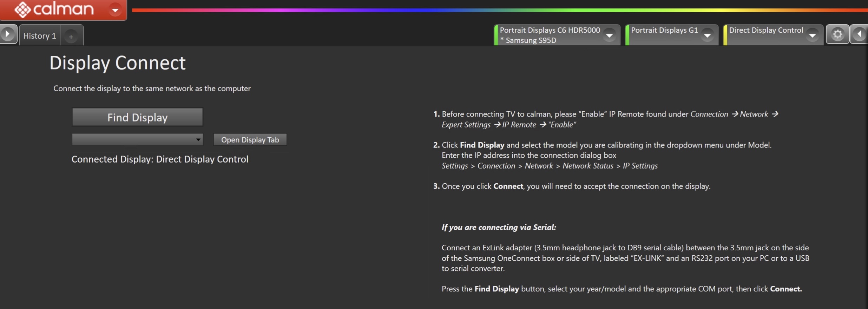Add a new history tab

[x=71, y=37]
